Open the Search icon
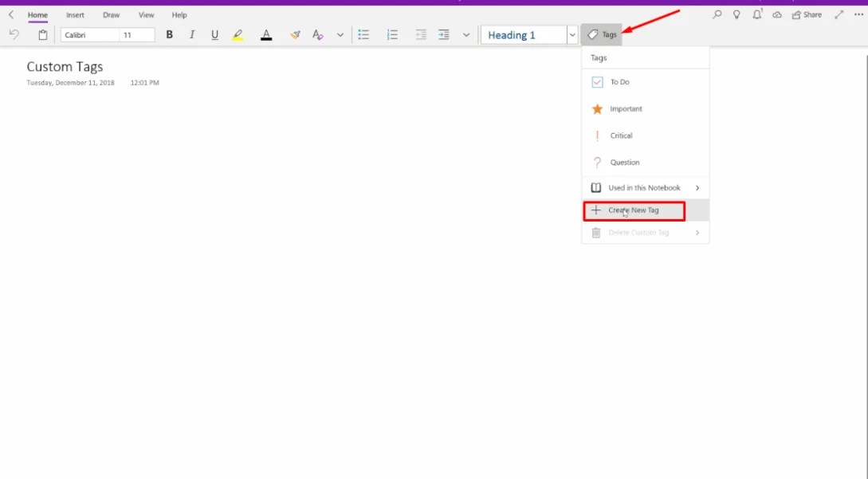 (x=717, y=14)
